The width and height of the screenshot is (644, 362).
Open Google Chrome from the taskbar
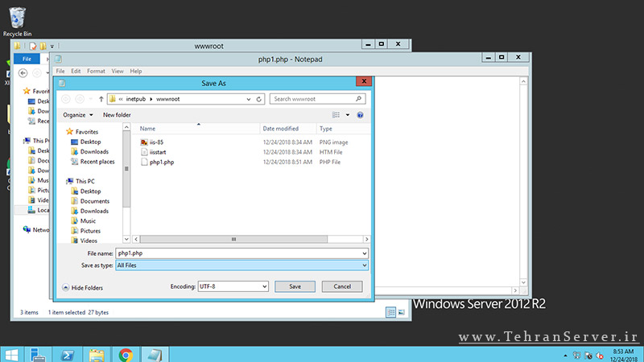coord(126,354)
